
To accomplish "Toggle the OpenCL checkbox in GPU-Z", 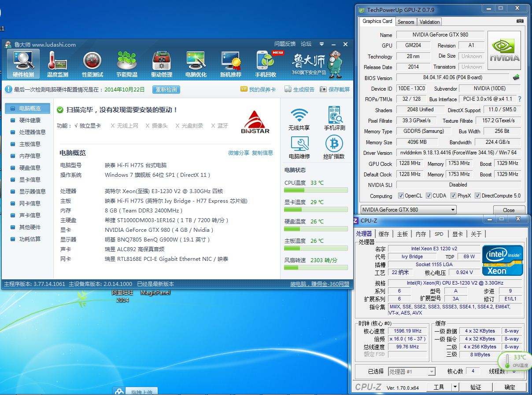I will pos(401,196).
